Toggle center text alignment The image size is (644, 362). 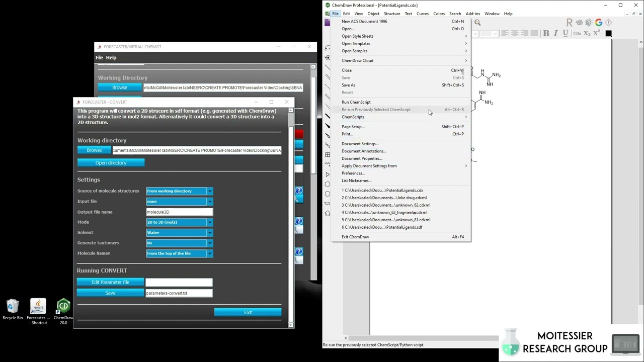(515, 33)
